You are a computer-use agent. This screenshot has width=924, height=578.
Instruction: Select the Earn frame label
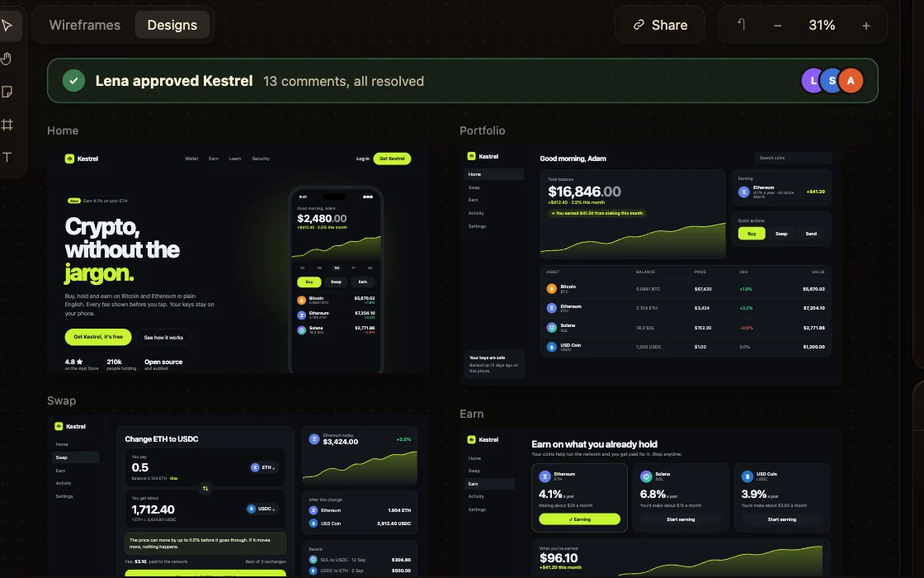471,414
